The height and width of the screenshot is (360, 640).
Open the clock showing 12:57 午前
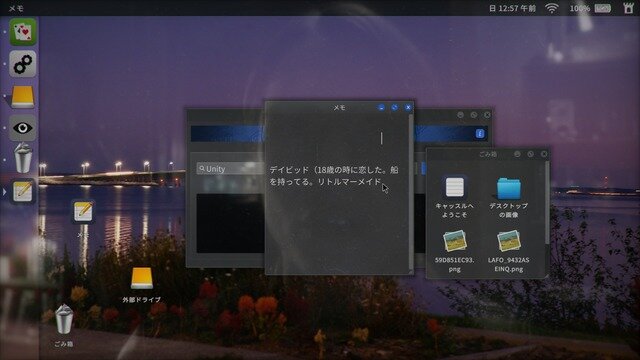pyautogui.click(x=513, y=8)
